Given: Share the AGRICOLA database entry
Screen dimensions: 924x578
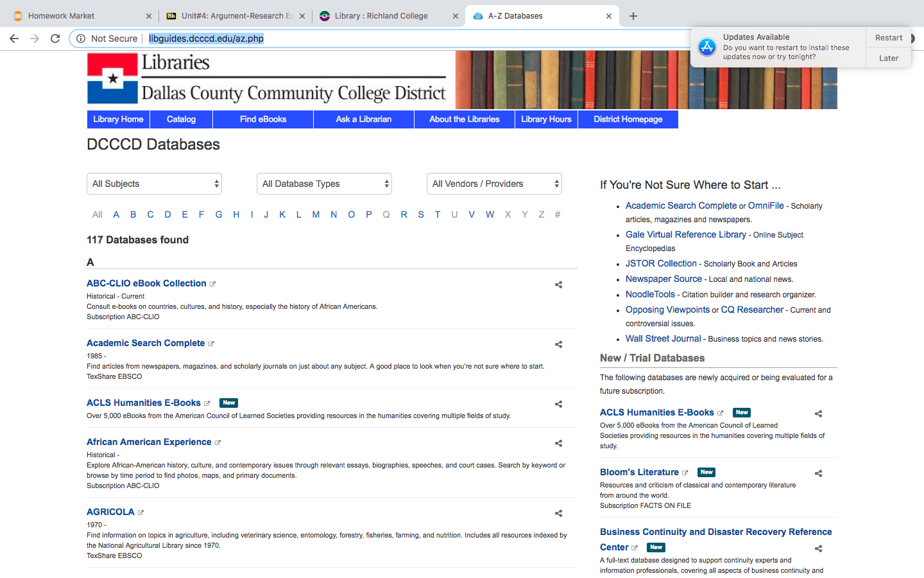Looking at the screenshot, I should pyautogui.click(x=558, y=513).
